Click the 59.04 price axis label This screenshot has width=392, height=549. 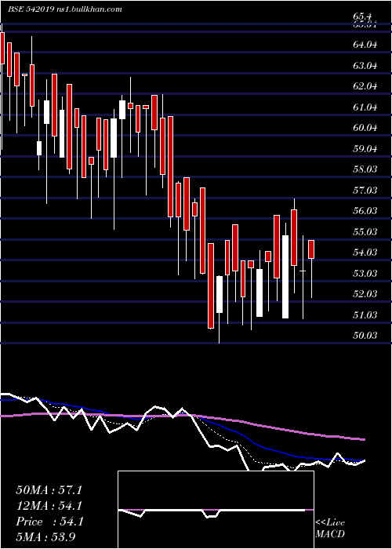pyautogui.click(x=365, y=149)
